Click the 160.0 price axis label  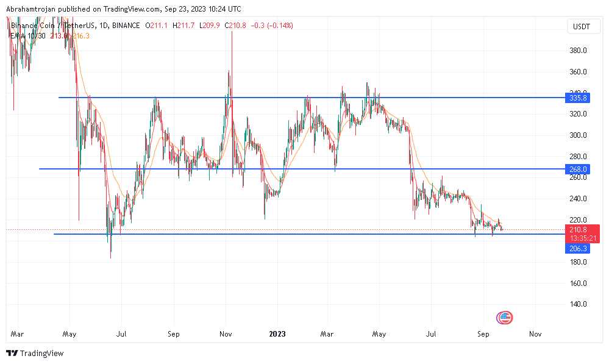578,283
